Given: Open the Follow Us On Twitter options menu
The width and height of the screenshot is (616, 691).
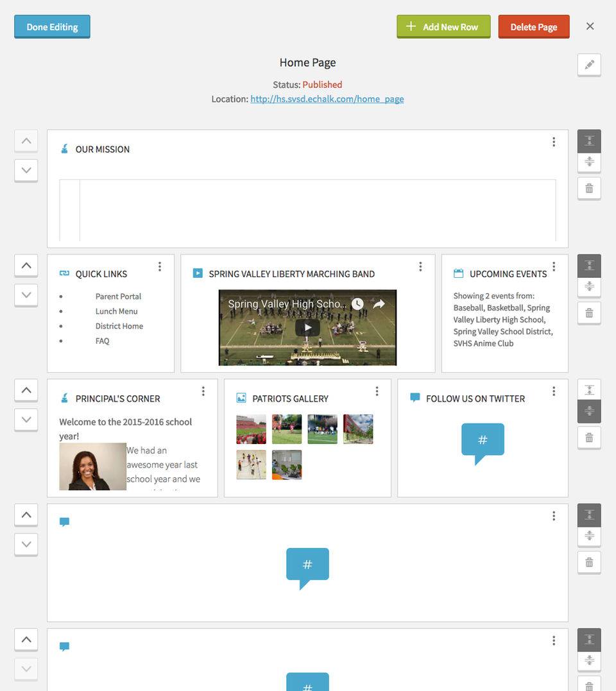Looking at the screenshot, I should point(554,391).
